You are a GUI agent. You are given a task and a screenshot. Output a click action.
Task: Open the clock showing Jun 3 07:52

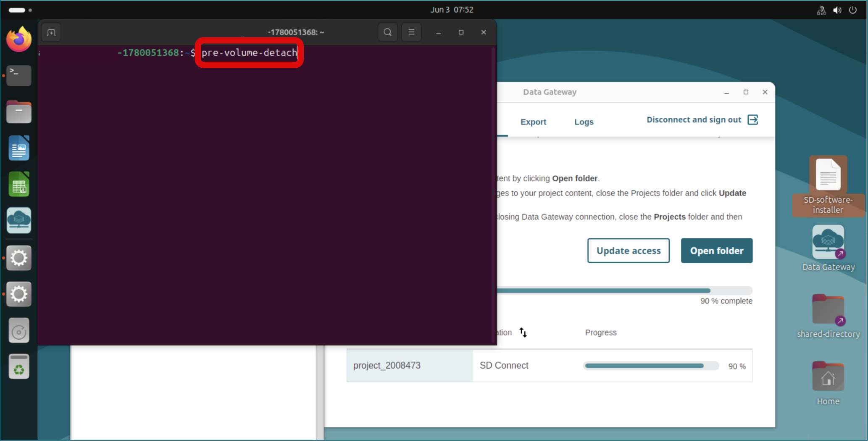(x=452, y=10)
